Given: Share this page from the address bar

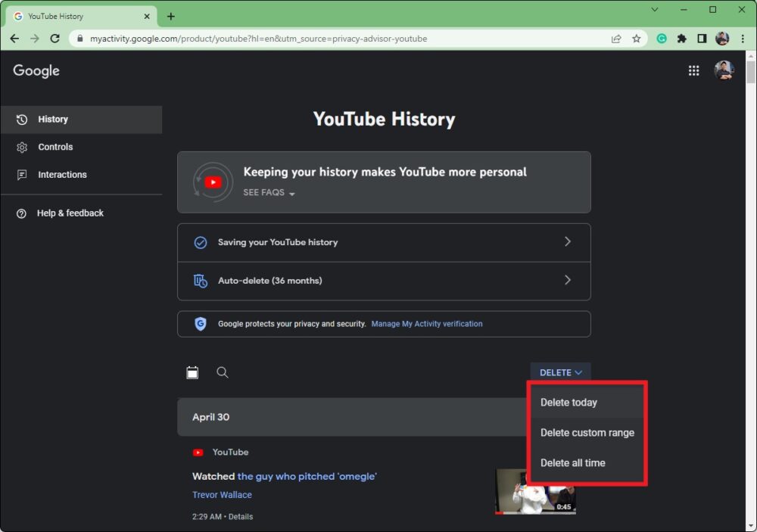Looking at the screenshot, I should [616, 39].
